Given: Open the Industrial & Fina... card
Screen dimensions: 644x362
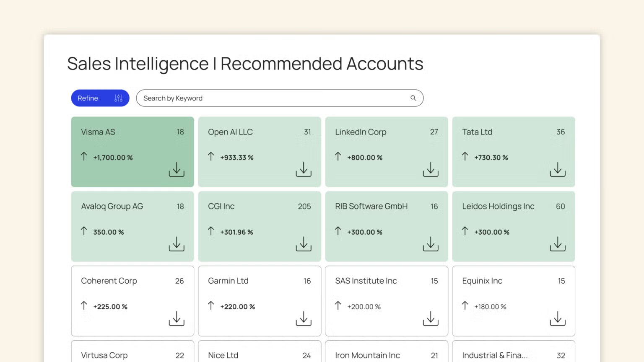Looking at the screenshot, I should coord(514,351).
